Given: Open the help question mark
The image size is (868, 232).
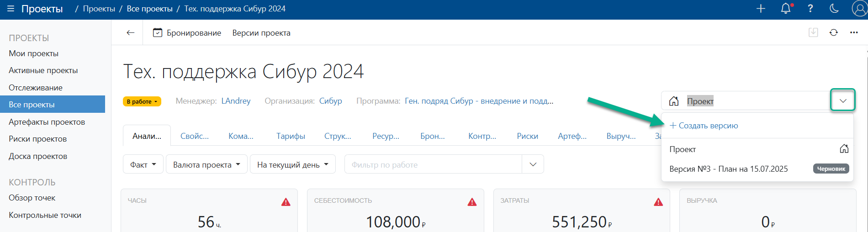Looking at the screenshot, I should pos(810,8).
